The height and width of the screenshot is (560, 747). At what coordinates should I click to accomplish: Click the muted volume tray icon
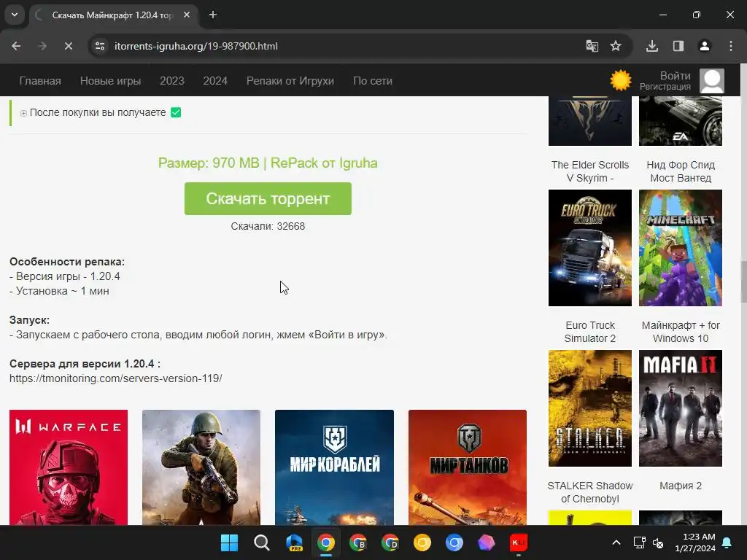(x=658, y=542)
